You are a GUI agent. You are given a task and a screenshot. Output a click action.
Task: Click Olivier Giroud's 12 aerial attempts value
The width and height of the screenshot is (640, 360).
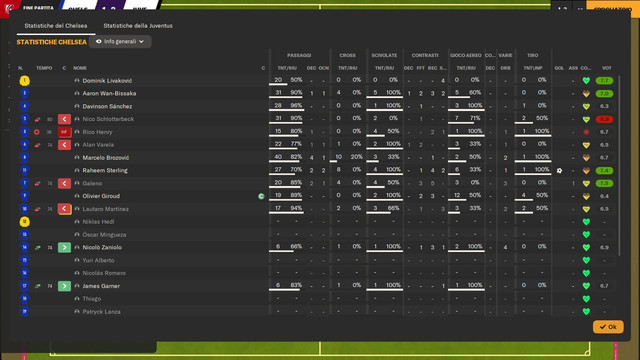click(457, 195)
